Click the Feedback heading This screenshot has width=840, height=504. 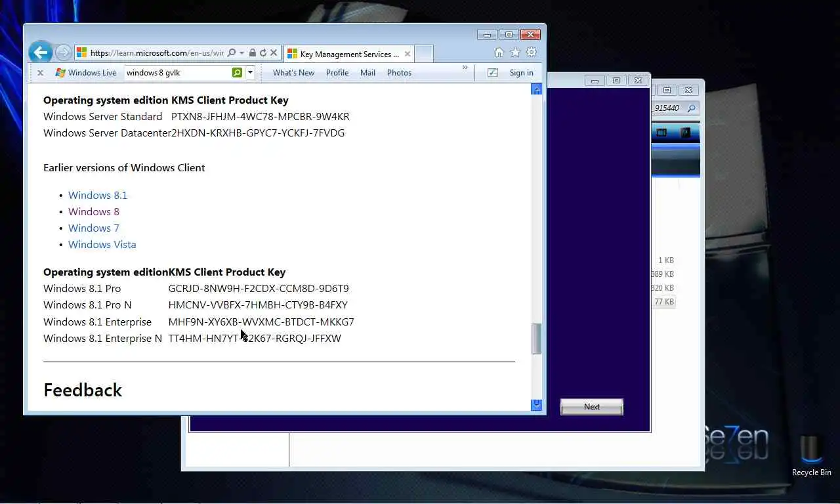83,390
